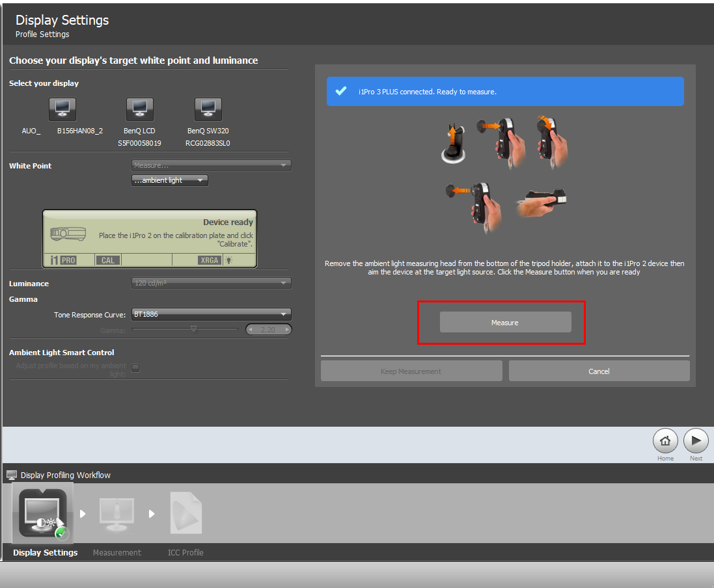Image resolution: width=714 pixels, height=588 pixels.
Task: Open the White Point Measure dropdown
Action: pyautogui.click(x=212, y=165)
